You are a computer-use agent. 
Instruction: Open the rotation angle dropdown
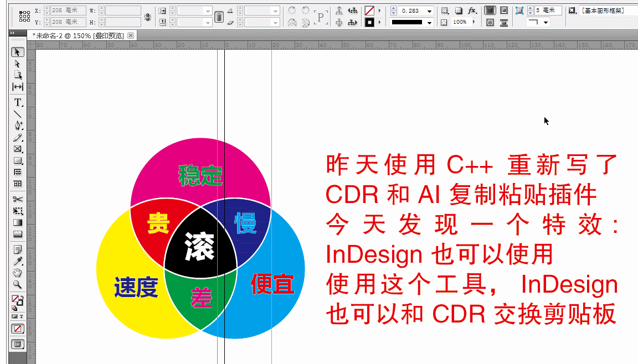(x=276, y=11)
